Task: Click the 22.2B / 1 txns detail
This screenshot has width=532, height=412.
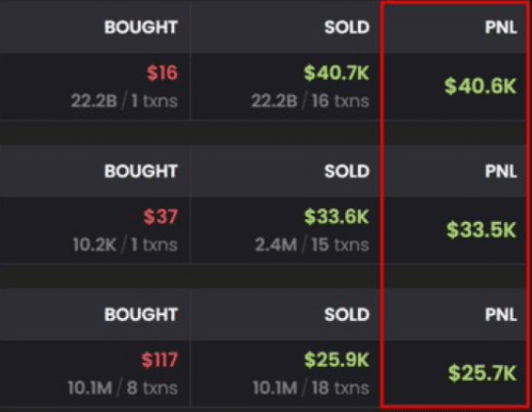Action: pyautogui.click(x=124, y=101)
